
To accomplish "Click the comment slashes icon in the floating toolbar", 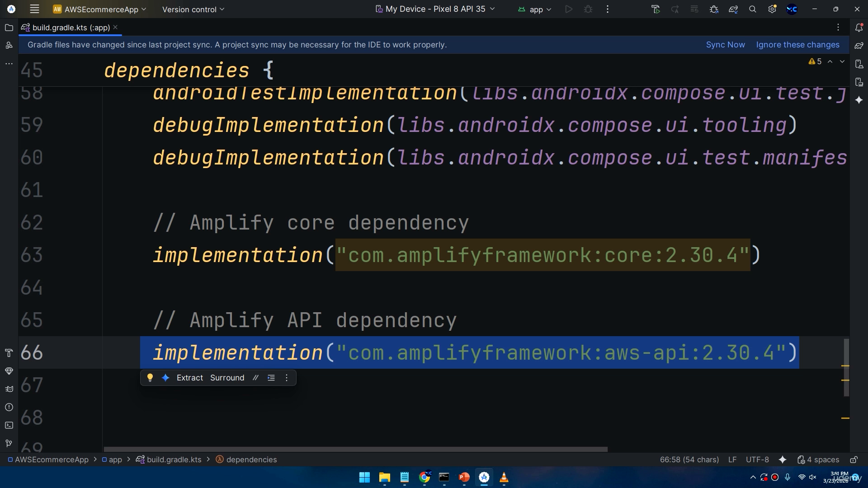I will (x=256, y=378).
